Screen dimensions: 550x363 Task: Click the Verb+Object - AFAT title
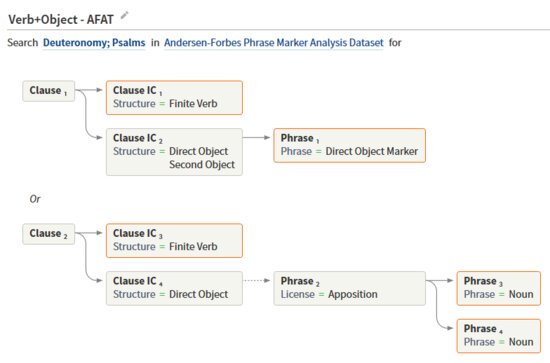(61, 19)
